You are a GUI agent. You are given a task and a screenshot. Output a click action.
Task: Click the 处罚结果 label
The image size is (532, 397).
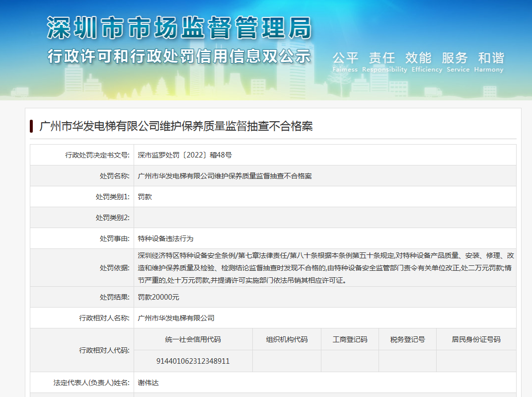pyautogui.click(x=115, y=297)
